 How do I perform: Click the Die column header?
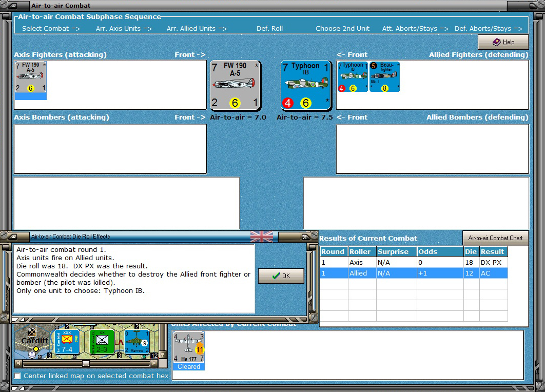click(471, 251)
